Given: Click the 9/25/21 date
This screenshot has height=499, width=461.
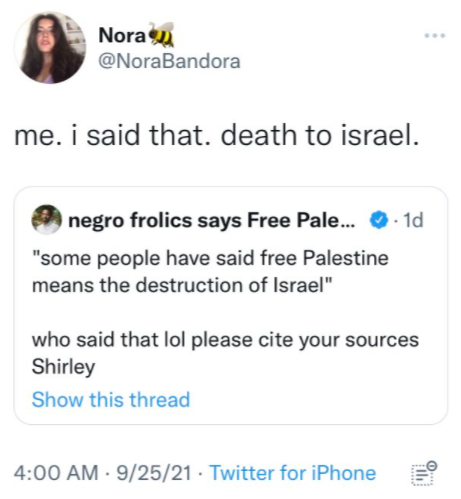Looking at the screenshot, I should pos(154,473).
